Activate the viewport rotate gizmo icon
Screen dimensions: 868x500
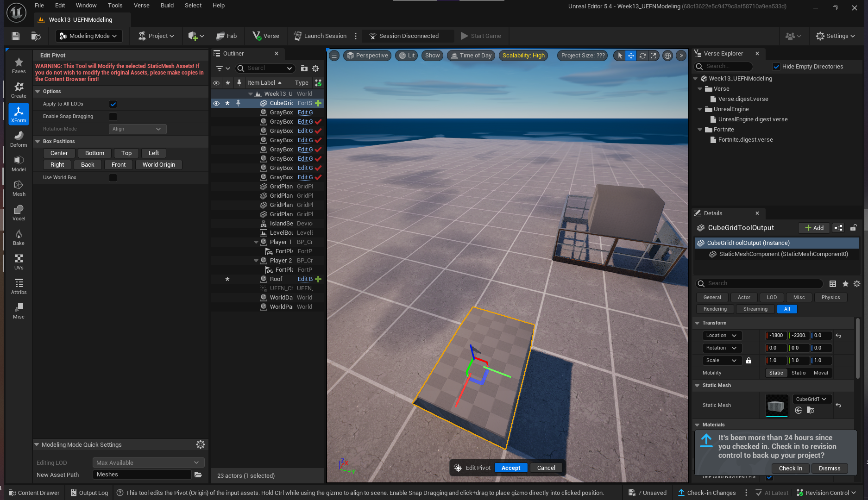(x=642, y=56)
